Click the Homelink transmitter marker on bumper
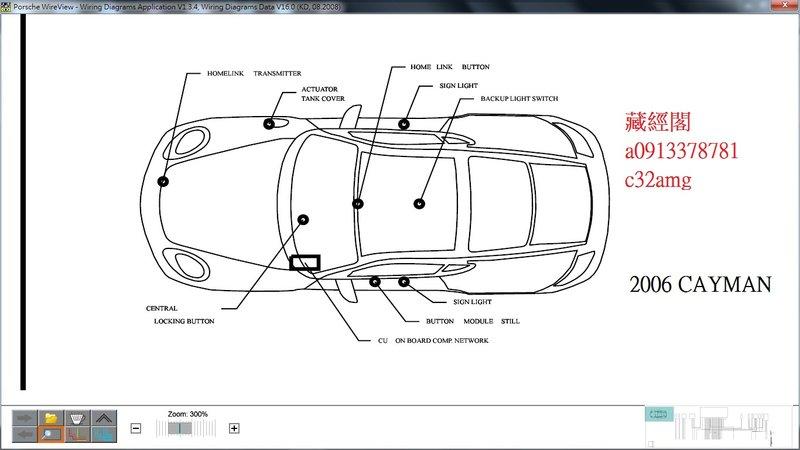Image resolution: width=800 pixels, height=450 pixels. (163, 181)
